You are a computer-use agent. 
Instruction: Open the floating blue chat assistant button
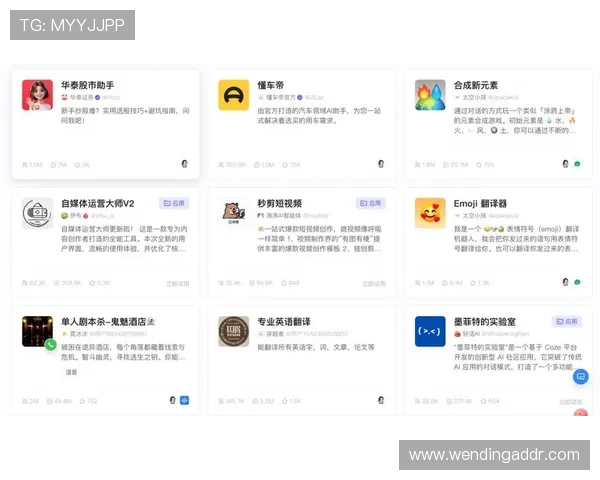[580, 377]
